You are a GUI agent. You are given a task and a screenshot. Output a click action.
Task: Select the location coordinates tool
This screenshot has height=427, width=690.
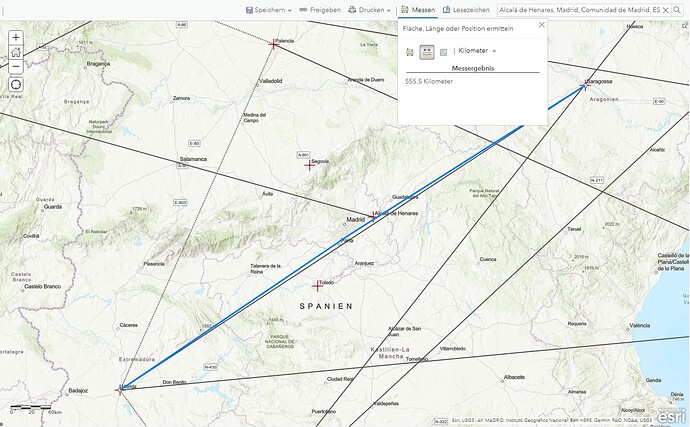tap(443, 52)
